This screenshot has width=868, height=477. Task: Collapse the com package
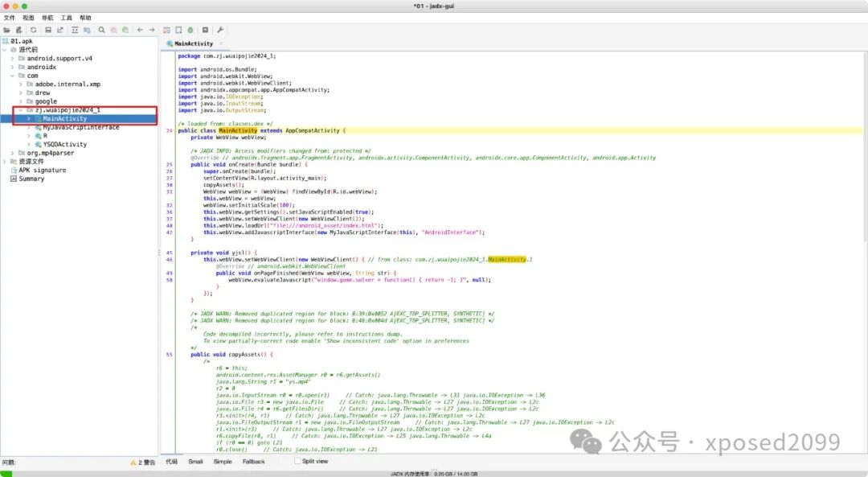(13, 76)
